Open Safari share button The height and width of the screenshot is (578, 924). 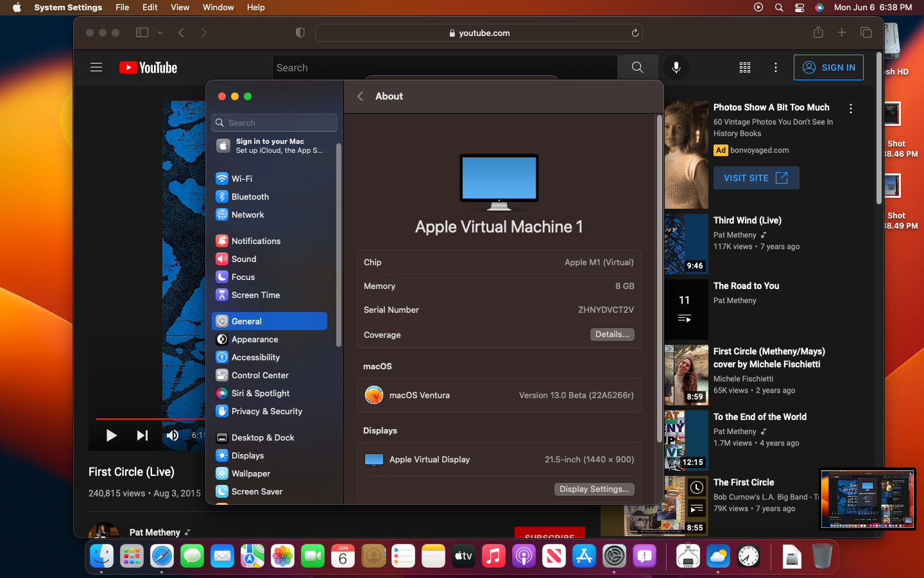(818, 32)
